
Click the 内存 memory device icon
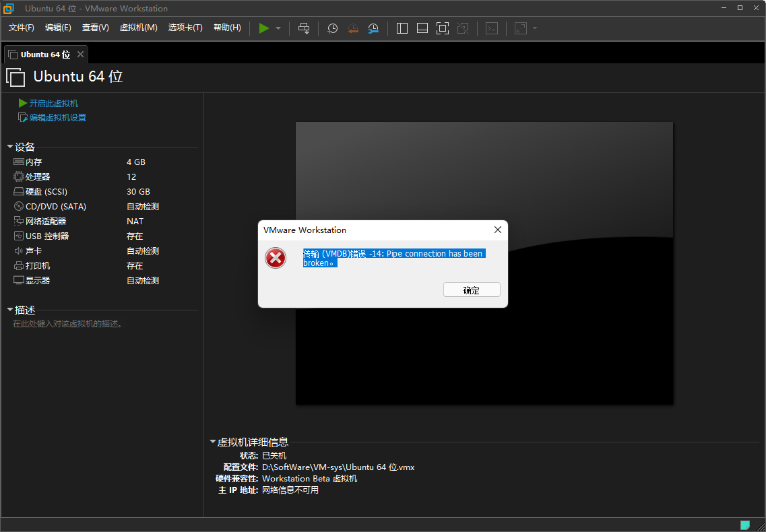tap(19, 162)
